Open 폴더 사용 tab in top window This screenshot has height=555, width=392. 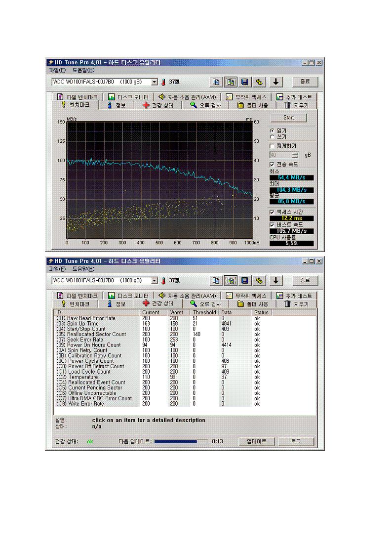[x=253, y=105]
